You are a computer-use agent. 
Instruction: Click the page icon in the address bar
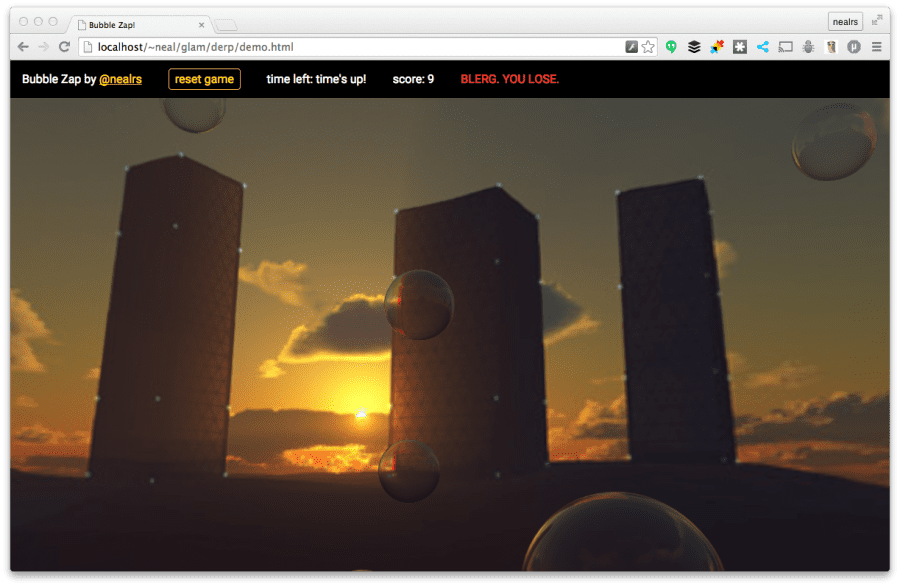tap(88, 47)
